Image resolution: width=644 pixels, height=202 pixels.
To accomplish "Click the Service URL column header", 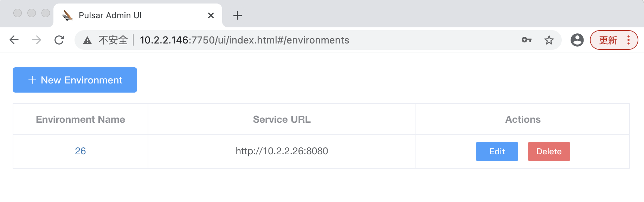I will click(x=282, y=119).
